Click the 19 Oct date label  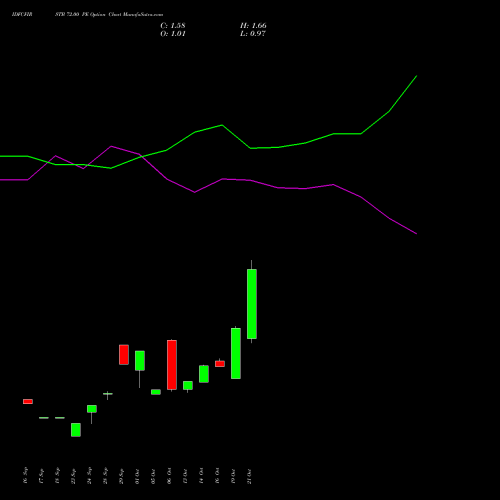coord(234,476)
